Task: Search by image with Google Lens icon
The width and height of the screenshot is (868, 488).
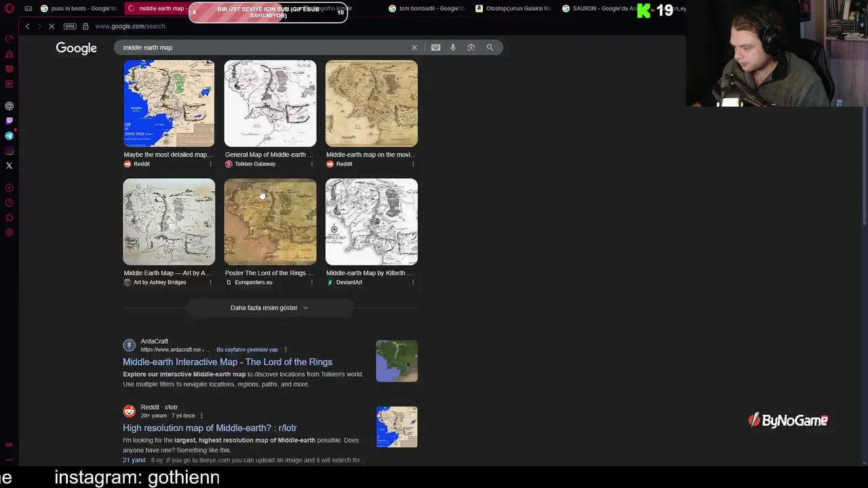Action: click(471, 47)
